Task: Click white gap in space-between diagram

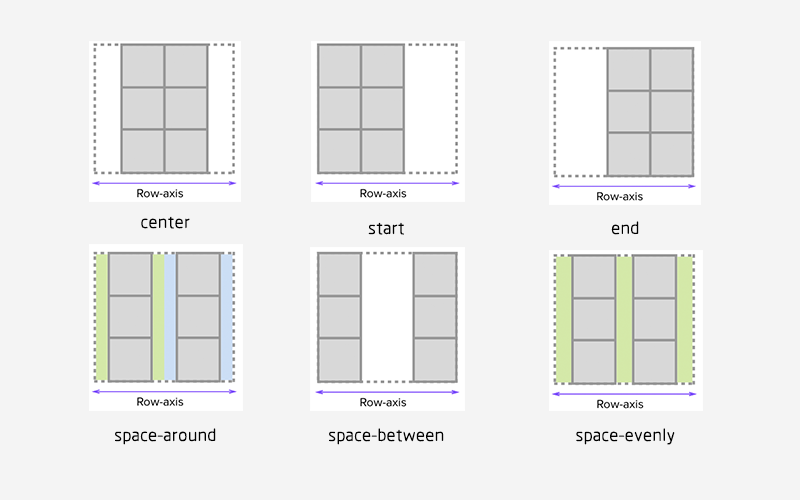Action: [x=387, y=317]
